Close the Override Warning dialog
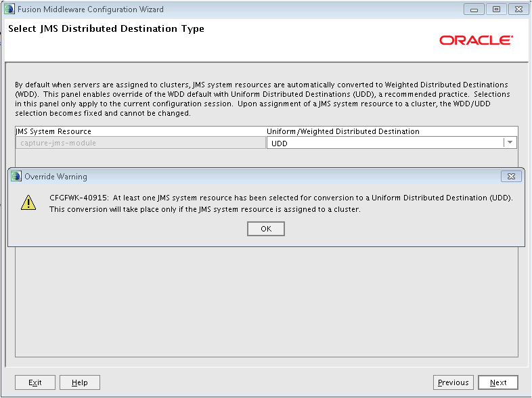Image resolution: width=532 pixels, height=398 pixels. tap(511, 177)
